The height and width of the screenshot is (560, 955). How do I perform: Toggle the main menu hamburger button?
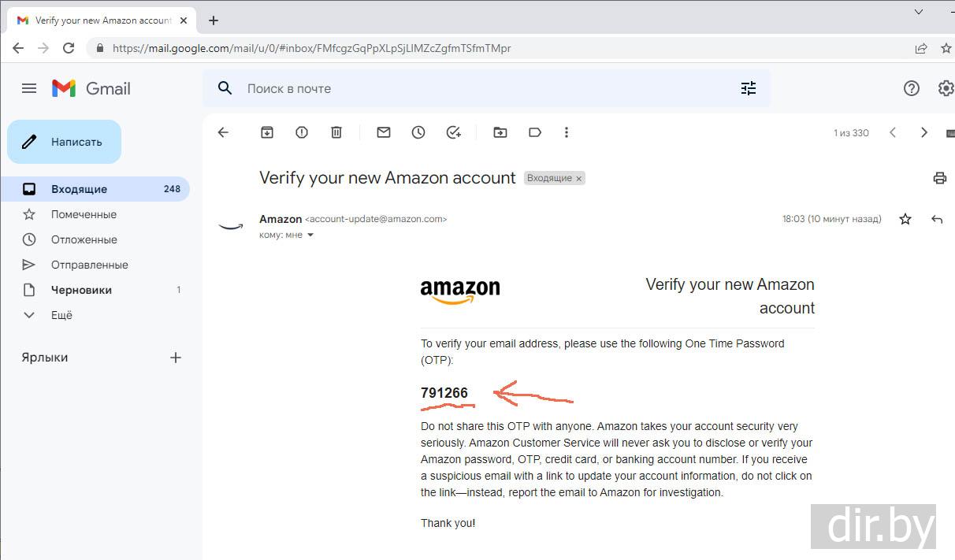point(29,88)
